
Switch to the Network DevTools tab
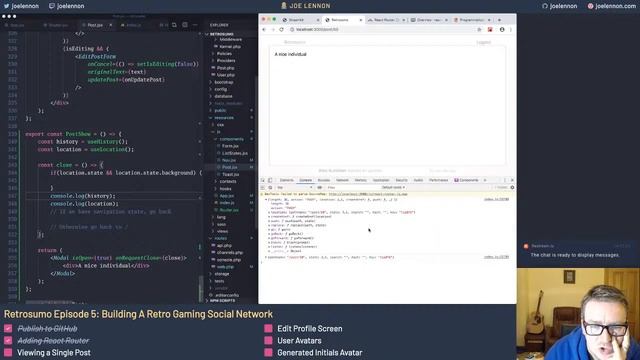click(342, 180)
